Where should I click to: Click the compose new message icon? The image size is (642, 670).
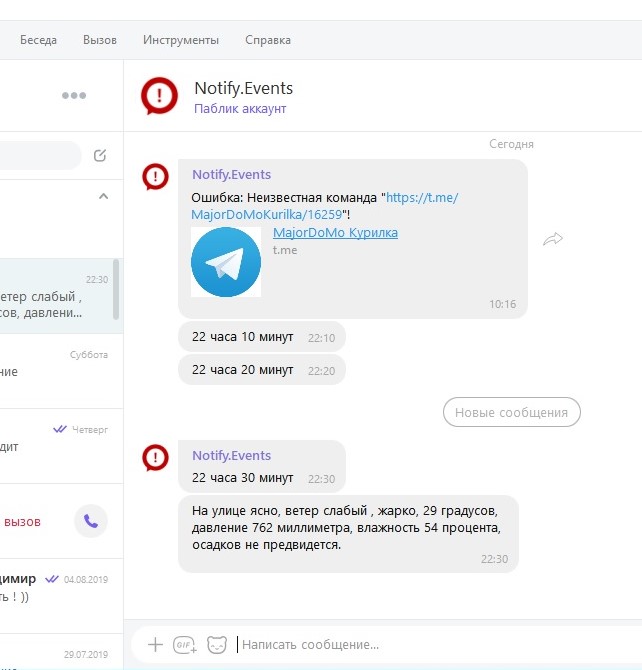[100, 155]
